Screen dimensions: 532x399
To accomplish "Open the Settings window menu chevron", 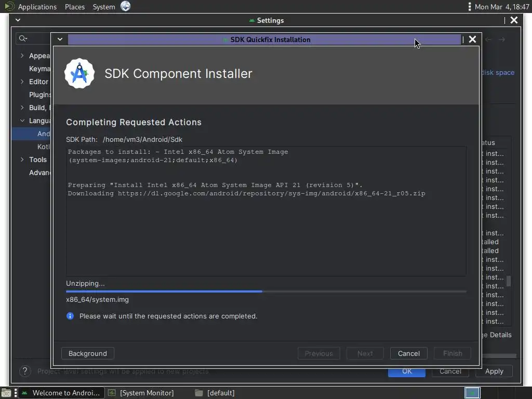I will click(18, 20).
